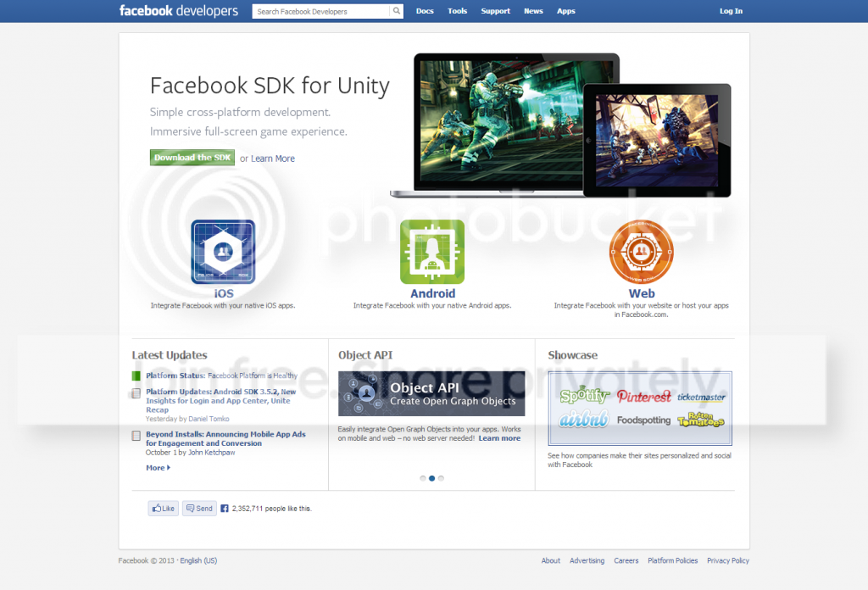Select the first carousel dot

(423, 478)
